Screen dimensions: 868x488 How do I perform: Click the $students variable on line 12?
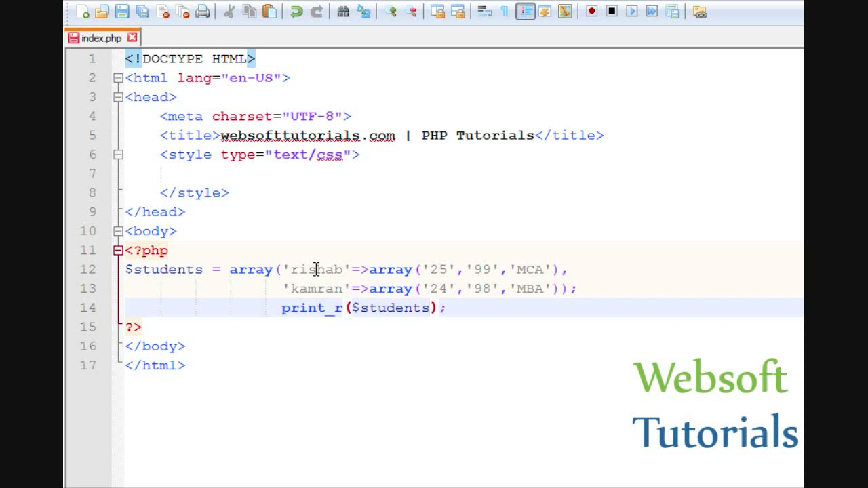point(164,270)
